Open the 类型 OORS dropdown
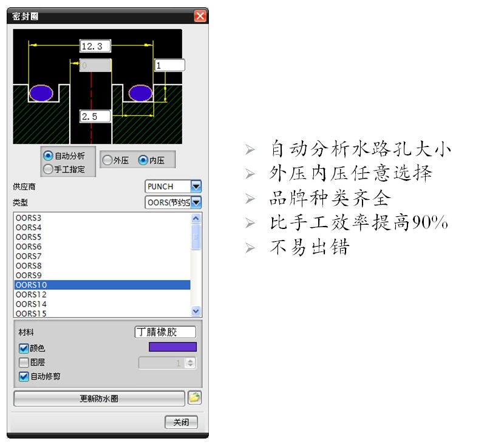504x444 pixels. 196,203
